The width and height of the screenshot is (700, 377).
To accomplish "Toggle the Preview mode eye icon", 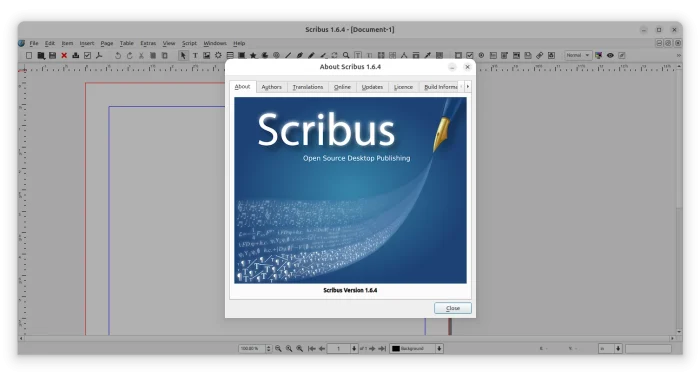I will [x=610, y=55].
